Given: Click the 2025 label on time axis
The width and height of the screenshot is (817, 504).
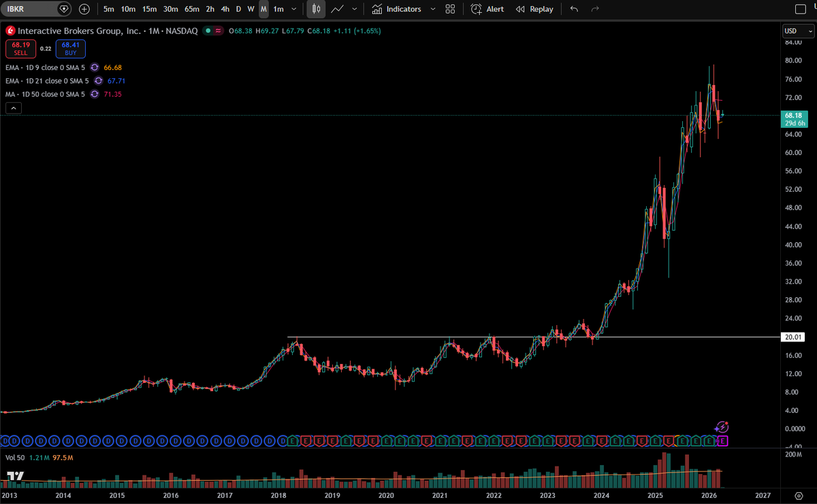Looking at the screenshot, I should coord(655,495).
